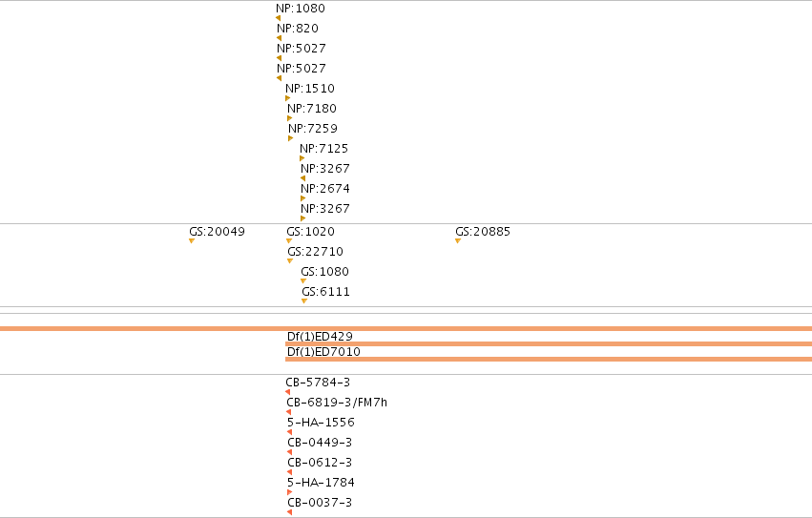
Task: Select the GS:20885 triangle marker
Action: tap(458, 240)
